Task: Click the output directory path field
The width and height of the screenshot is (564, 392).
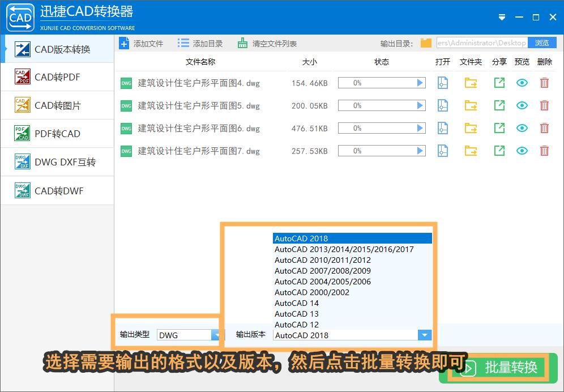Action: [481, 42]
